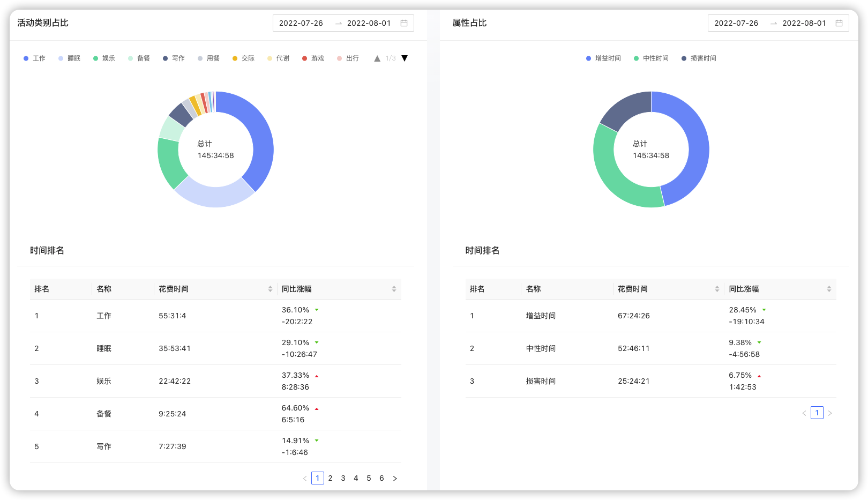
Task: Click calendar icon in 活动类别占比 date picker
Action: point(404,23)
